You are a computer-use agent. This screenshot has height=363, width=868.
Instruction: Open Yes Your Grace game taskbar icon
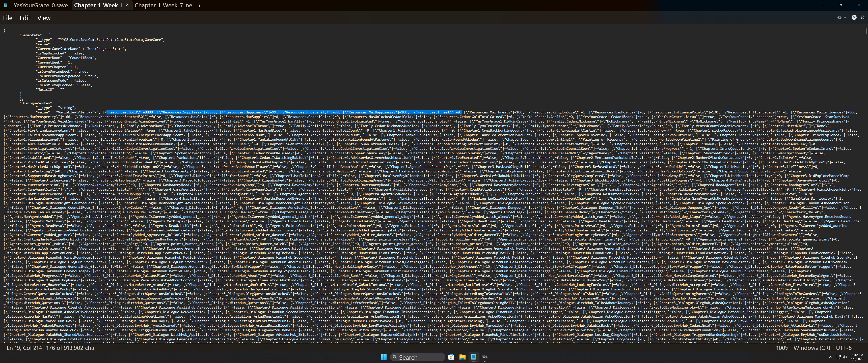click(484, 357)
